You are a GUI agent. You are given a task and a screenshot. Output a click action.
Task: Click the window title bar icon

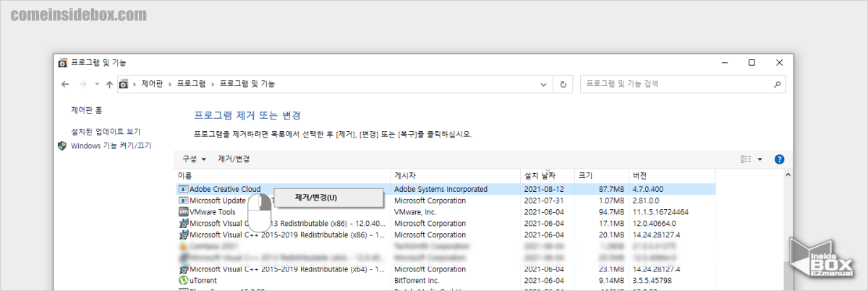pos(63,63)
